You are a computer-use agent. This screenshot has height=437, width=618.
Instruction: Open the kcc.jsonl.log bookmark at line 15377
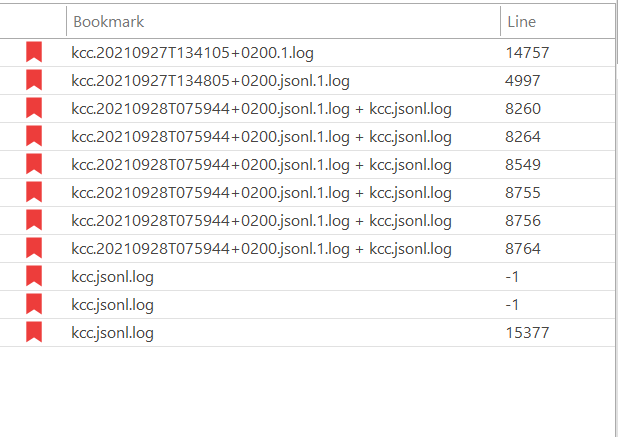pyautogui.click(x=307, y=333)
